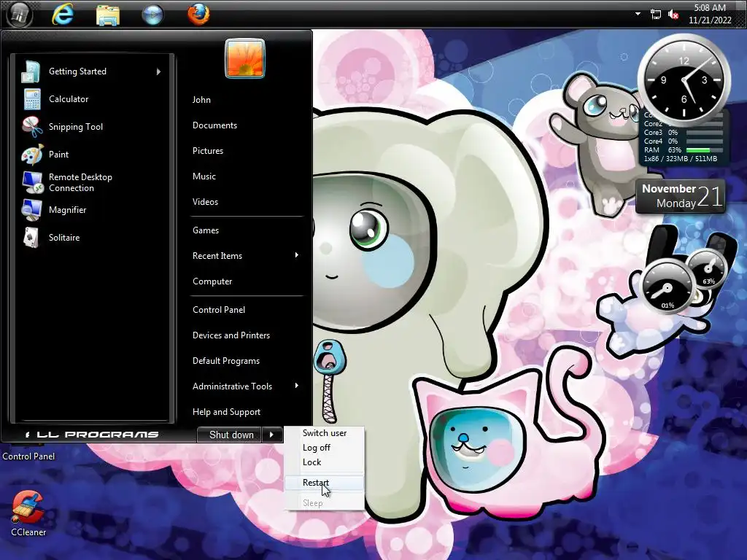Click the November 21 calendar gadget
The width and height of the screenshot is (747, 560).
[x=681, y=196]
